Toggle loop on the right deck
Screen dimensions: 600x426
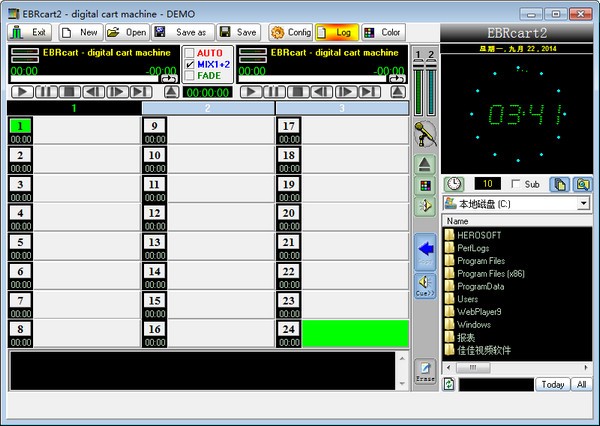click(397, 79)
